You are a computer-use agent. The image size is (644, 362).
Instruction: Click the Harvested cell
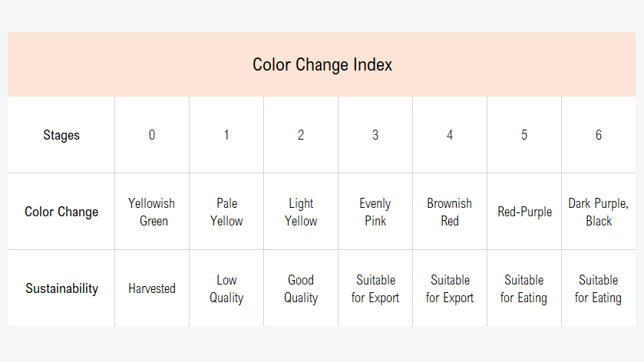tap(152, 288)
